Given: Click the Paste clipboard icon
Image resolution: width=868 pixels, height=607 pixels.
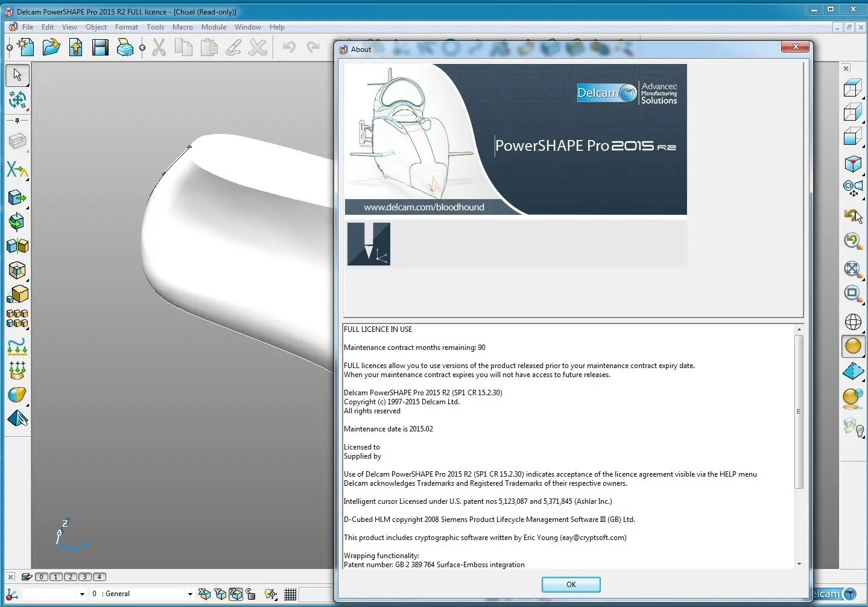Looking at the screenshot, I should (x=209, y=47).
